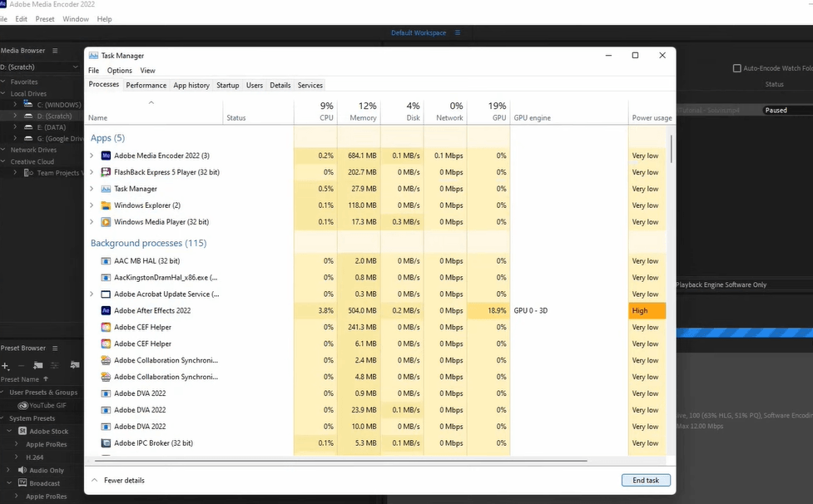The width and height of the screenshot is (813, 504).
Task: Expand the FlashBack Express 5 Player group
Action: point(92,172)
